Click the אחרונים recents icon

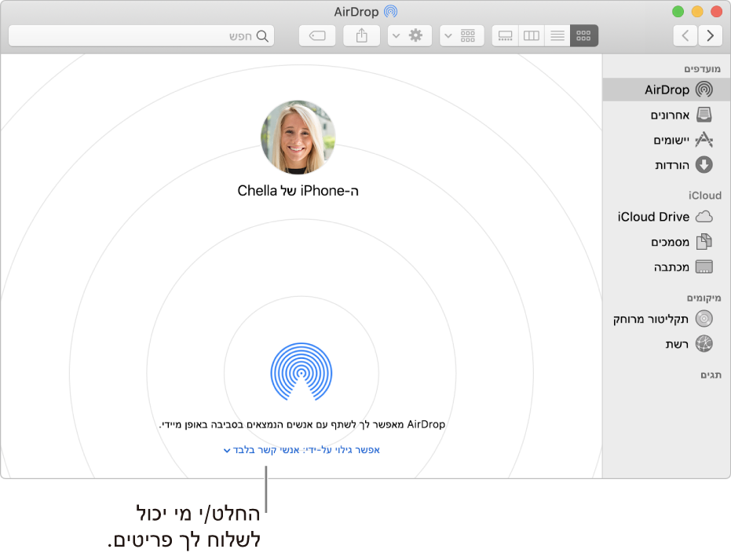point(704,115)
